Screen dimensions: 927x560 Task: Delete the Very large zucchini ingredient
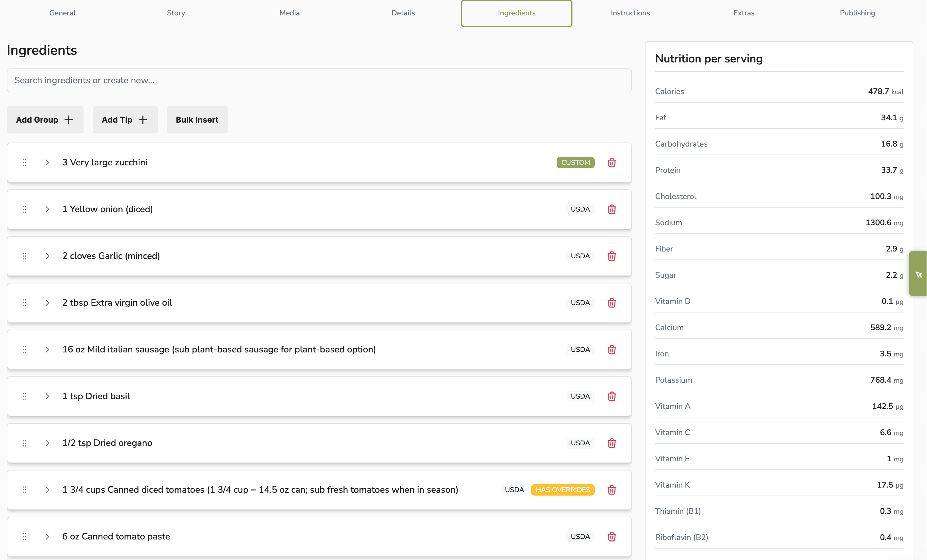click(611, 163)
